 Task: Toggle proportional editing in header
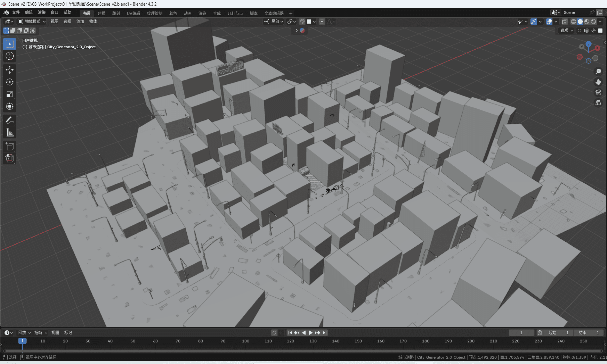coord(322,22)
